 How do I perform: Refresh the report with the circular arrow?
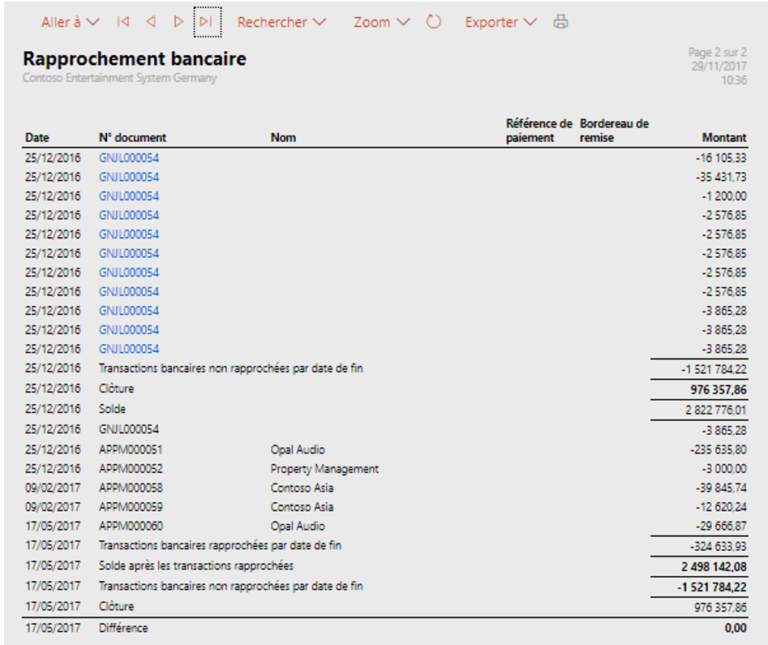pyautogui.click(x=433, y=21)
